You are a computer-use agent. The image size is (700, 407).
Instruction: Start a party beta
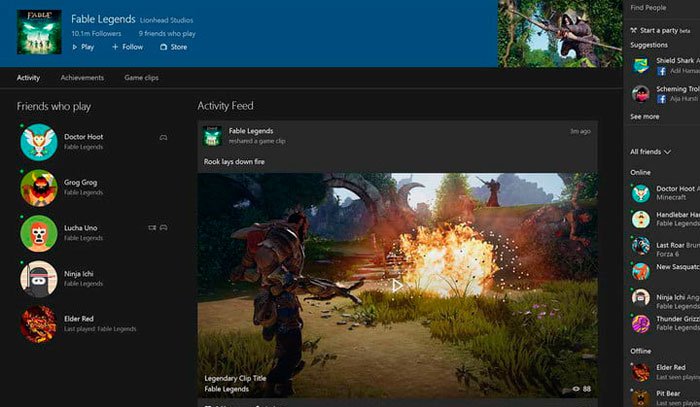[x=665, y=30]
